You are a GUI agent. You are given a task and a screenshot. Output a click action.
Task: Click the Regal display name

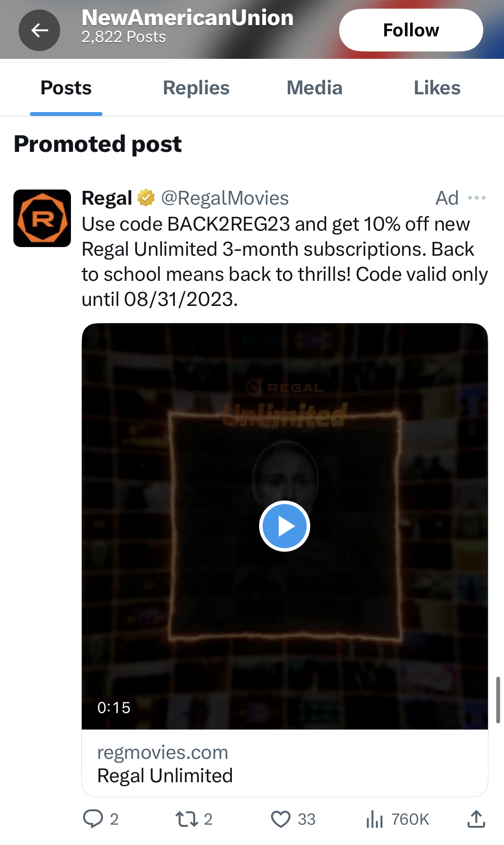point(107,198)
